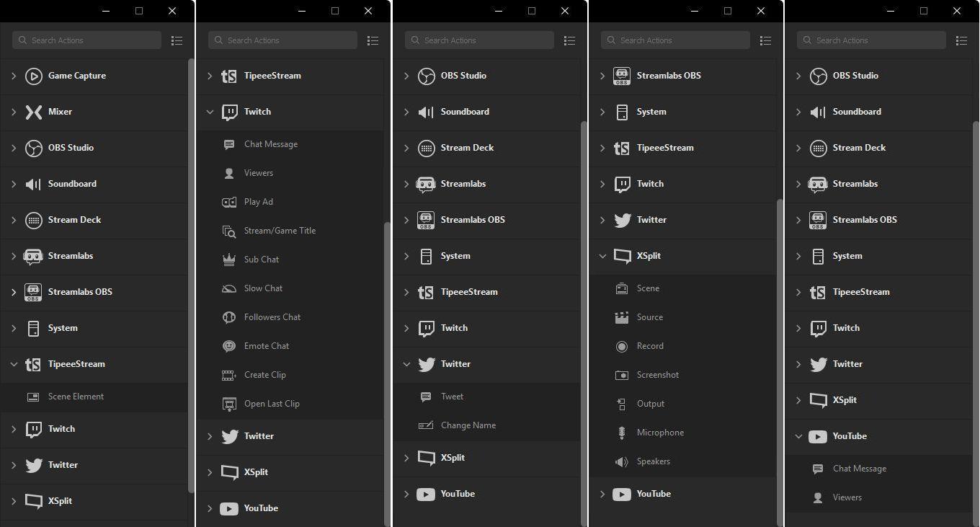
Task: Collapse YouTube above its Chat Message row
Action: [x=798, y=436]
